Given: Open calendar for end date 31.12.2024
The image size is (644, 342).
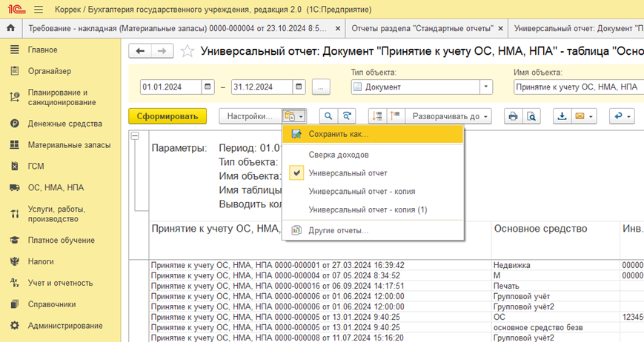Looking at the screenshot, I should (299, 87).
